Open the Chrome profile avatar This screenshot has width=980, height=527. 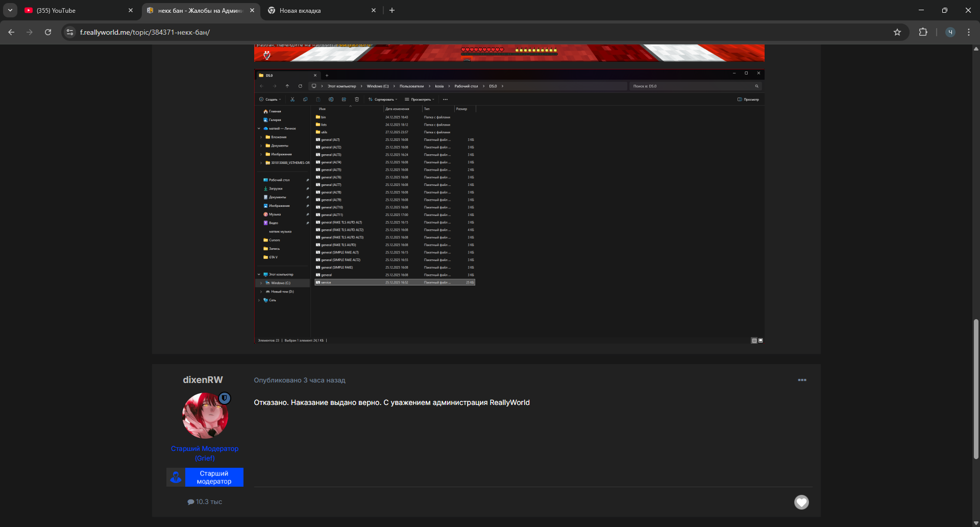coord(950,32)
